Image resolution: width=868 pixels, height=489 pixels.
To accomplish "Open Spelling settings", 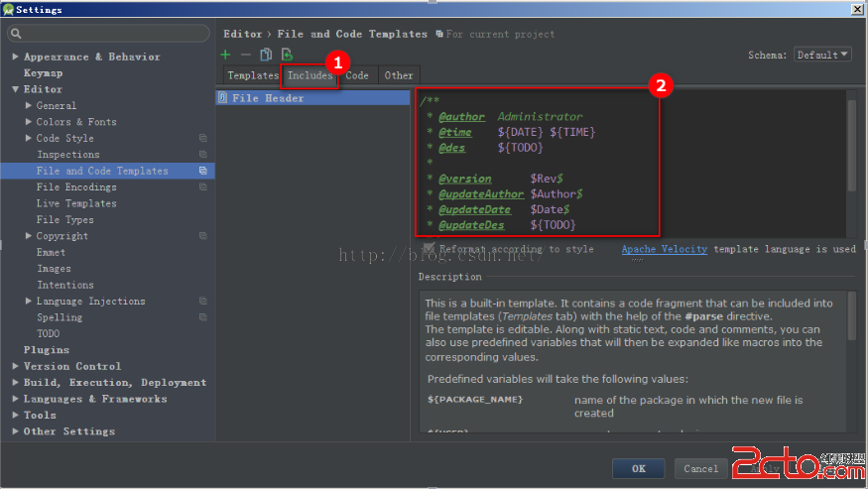I will [60, 317].
